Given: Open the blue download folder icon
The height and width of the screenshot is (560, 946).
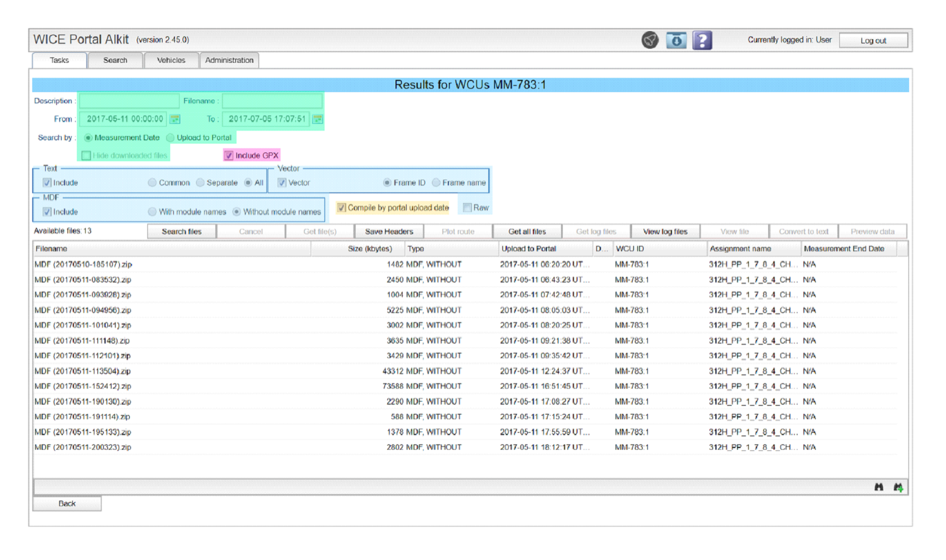Looking at the screenshot, I should click(x=676, y=40).
